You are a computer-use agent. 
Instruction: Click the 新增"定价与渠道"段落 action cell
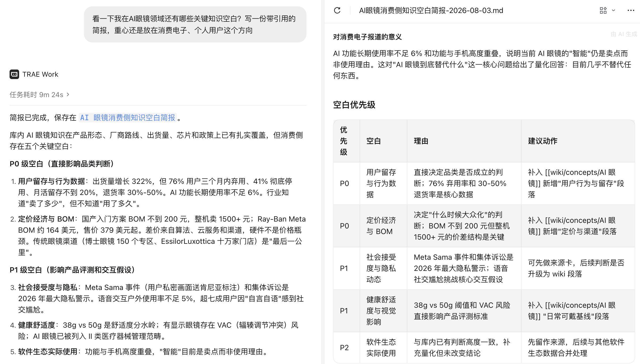(578, 226)
